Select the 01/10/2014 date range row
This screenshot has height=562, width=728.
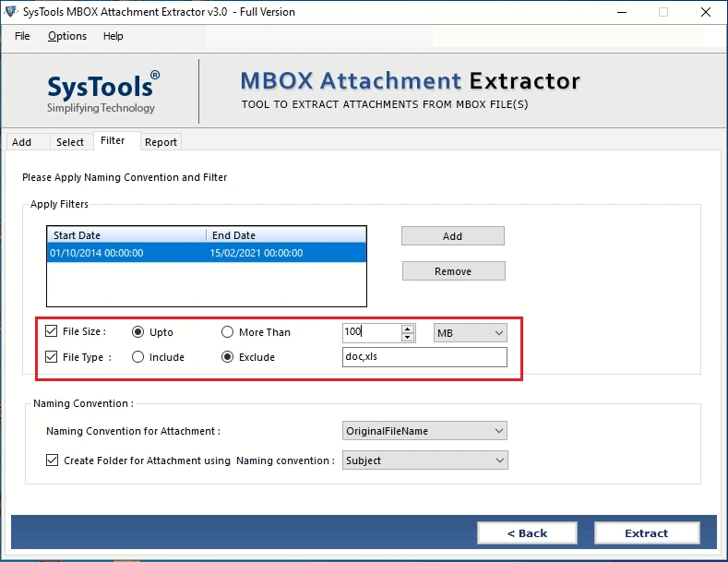[207, 253]
